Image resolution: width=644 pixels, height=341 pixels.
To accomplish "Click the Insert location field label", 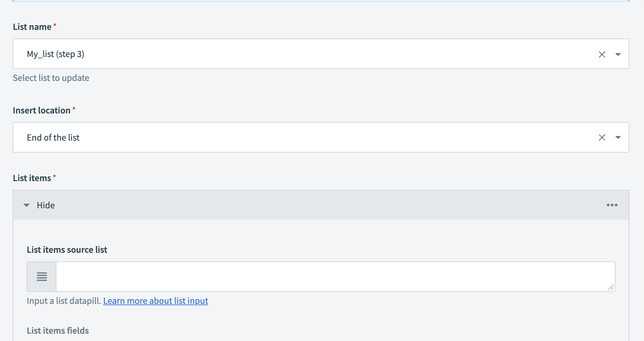I will tap(41, 110).
